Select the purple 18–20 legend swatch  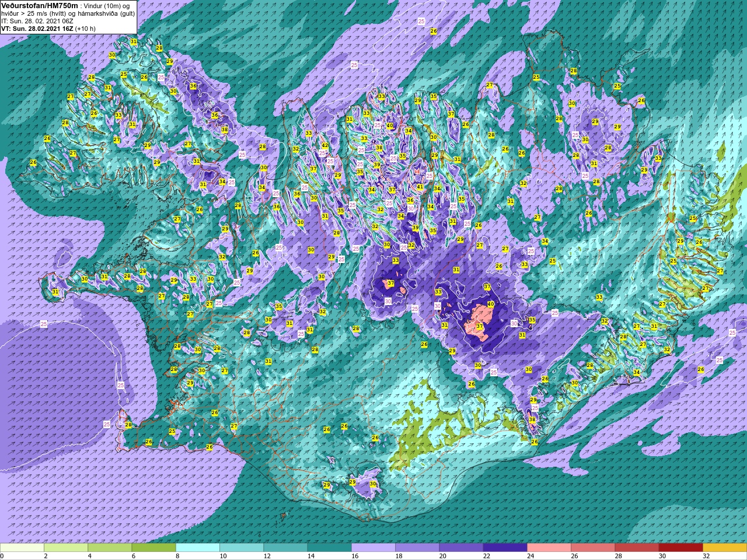coord(417,548)
